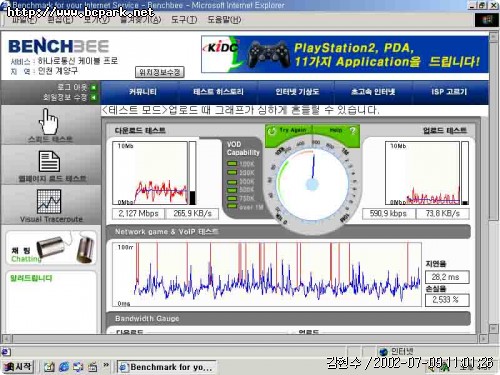Open Visual Traceroute graph icon
The image size is (500, 375).
pyautogui.click(x=49, y=202)
